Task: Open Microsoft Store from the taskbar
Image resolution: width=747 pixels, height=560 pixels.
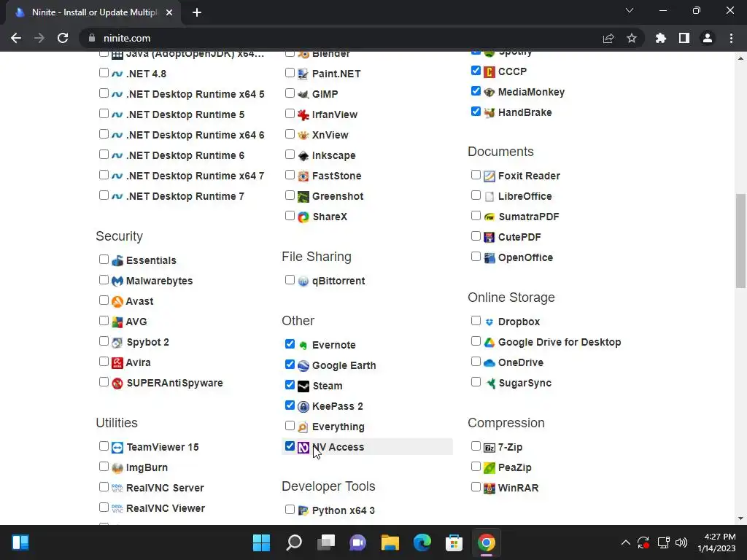Action: [x=454, y=542]
